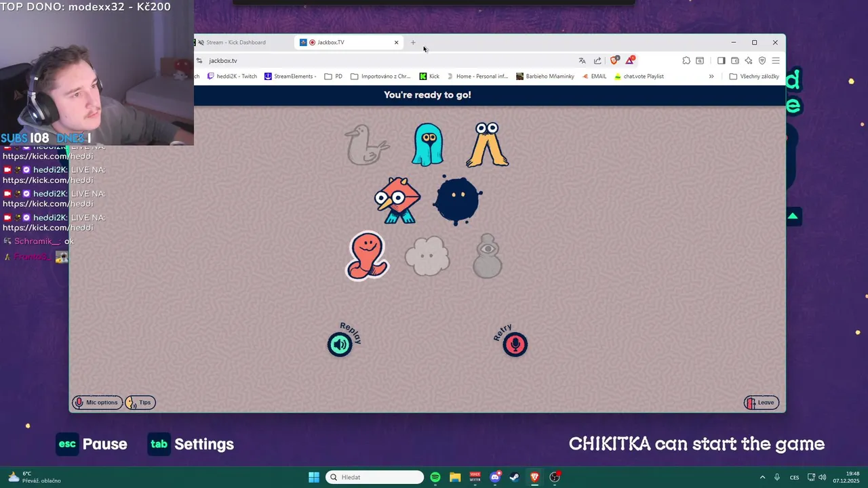Image resolution: width=868 pixels, height=488 pixels.
Task: Show hidden system tray icons
Action: click(x=762, y=477)
